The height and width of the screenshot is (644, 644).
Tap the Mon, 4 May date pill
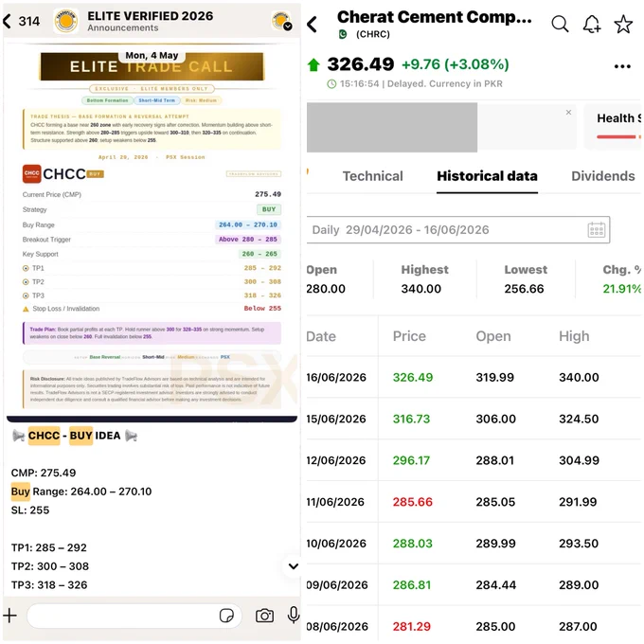(152, 56)
